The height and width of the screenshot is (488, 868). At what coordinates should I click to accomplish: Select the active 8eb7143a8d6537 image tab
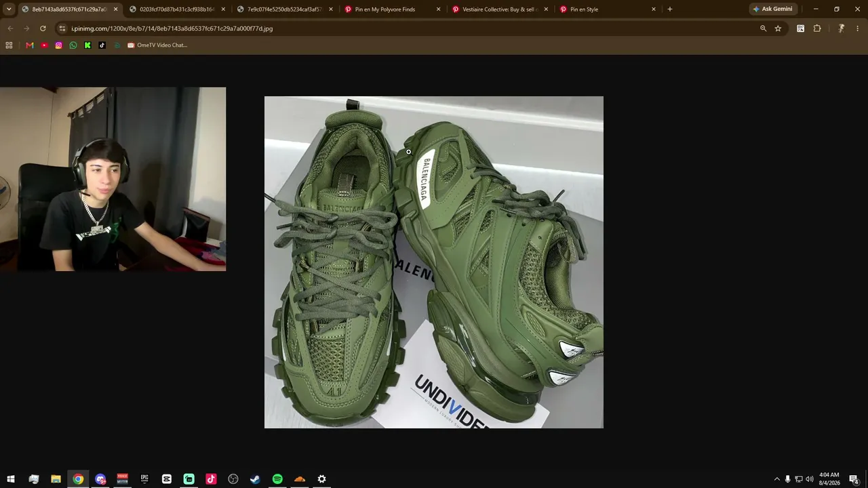[x=70, y=9]
